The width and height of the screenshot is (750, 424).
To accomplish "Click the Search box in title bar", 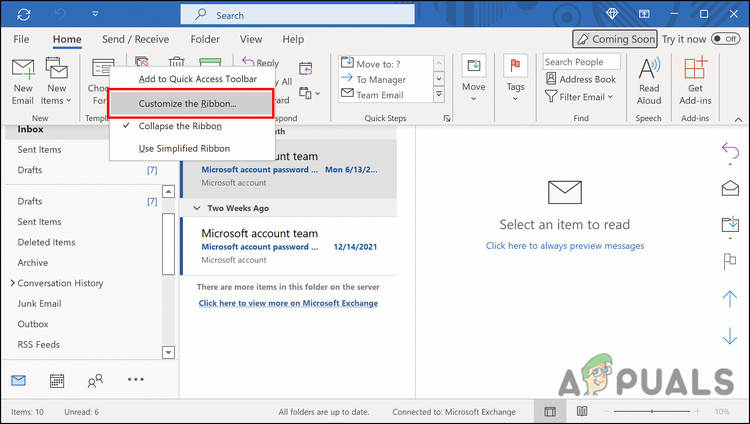I will coord(297,15).
